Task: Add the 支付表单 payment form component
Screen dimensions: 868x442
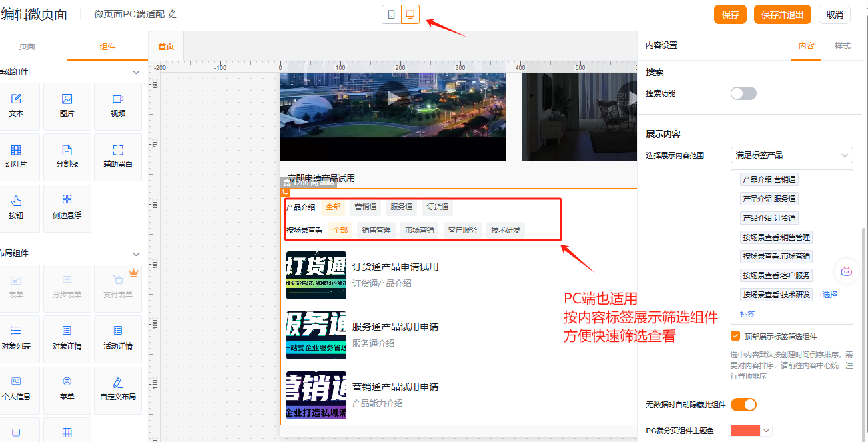Action: pos(118,288)
